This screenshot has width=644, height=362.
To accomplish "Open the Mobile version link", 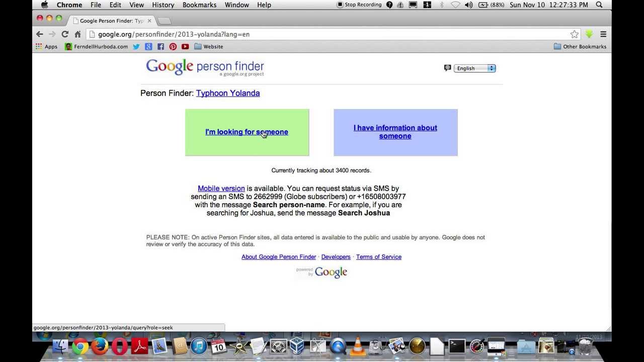I will (x=221, y=189).
